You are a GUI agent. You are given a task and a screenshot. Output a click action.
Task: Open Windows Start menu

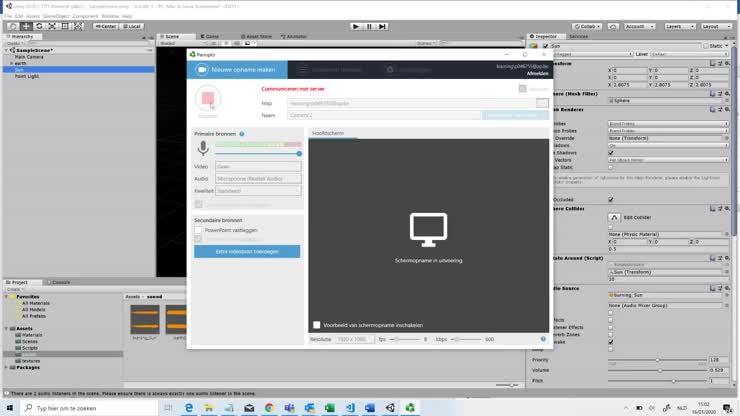9,408
